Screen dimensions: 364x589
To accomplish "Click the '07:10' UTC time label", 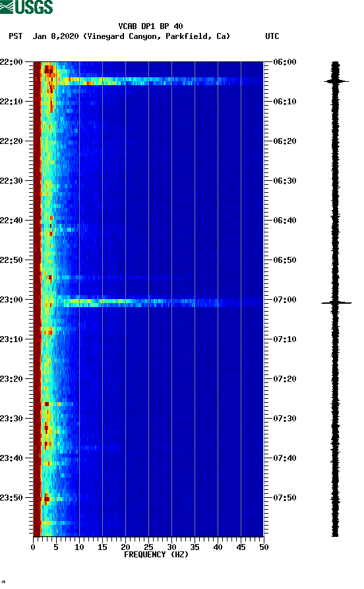I will (x=285, y=339).
